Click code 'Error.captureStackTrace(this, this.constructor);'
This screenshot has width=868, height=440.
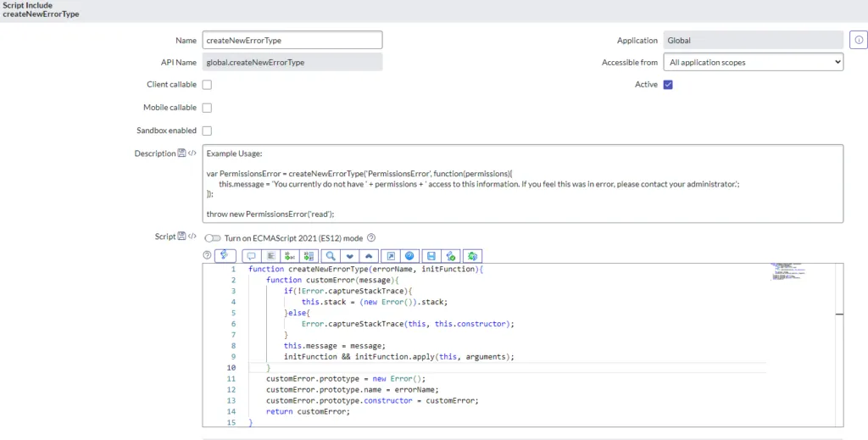click(408, 324)
